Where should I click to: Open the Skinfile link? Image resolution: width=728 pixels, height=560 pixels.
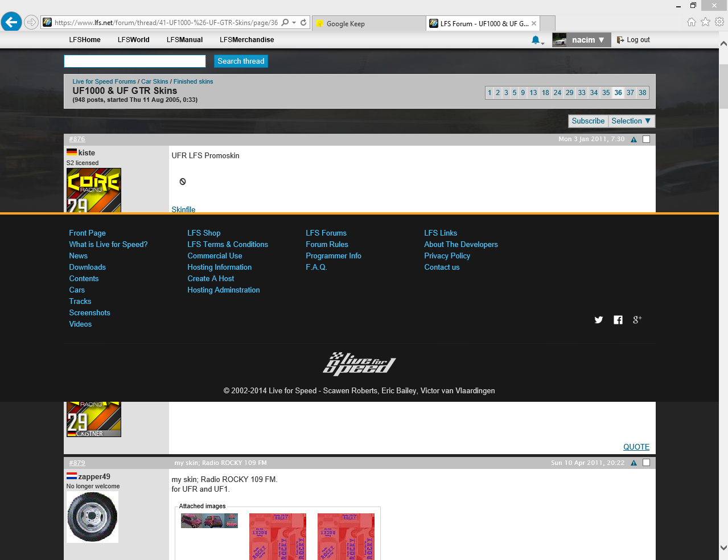click(183, 209)
